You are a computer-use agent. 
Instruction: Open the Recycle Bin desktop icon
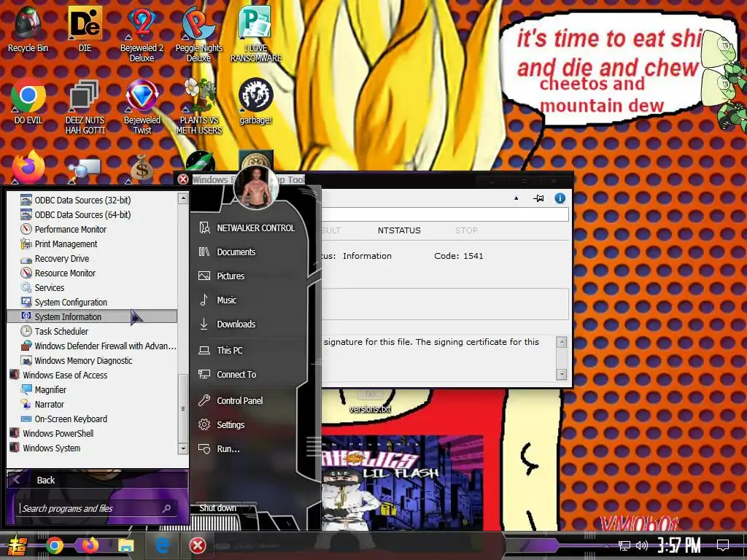click(28, 28)
